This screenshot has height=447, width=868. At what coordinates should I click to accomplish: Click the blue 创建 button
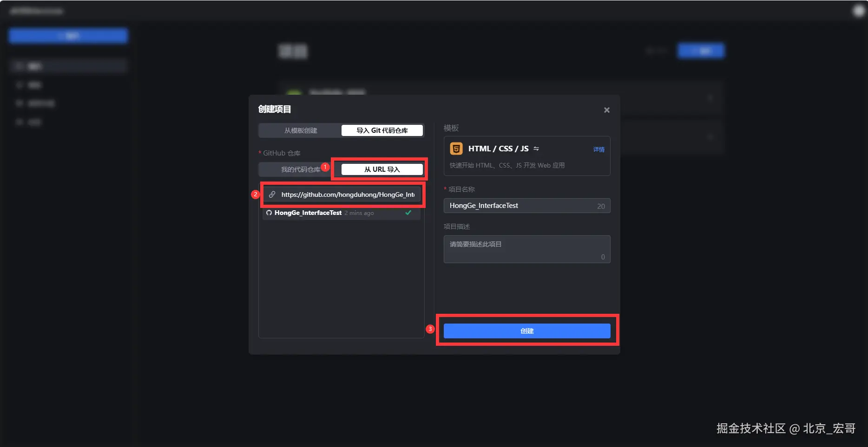(x=527, y=331)
